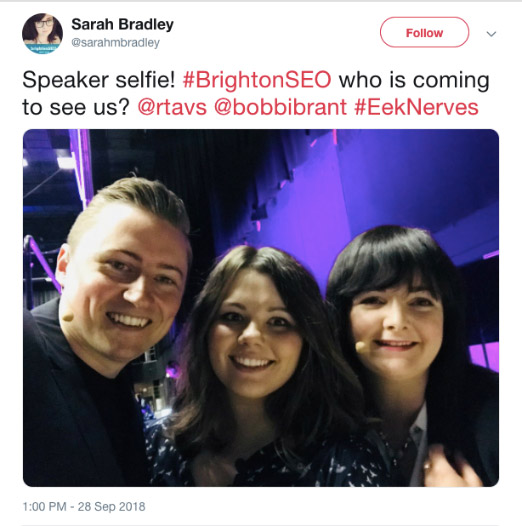
Task: Select the 'Speaker selfie!' tweet text
Action: [x=99, y=81]
